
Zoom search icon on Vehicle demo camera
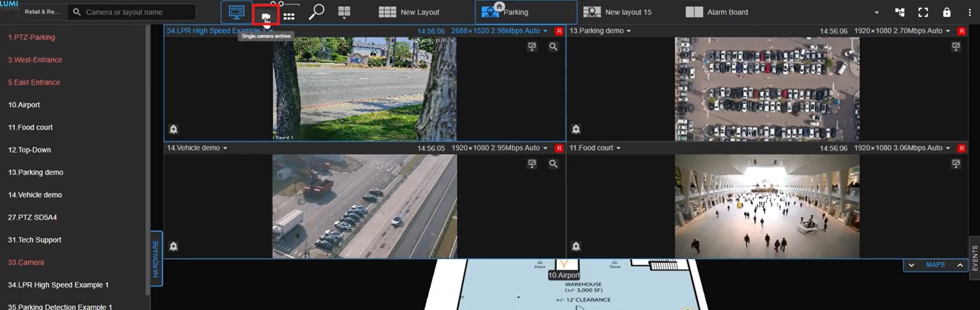point(553,164)
